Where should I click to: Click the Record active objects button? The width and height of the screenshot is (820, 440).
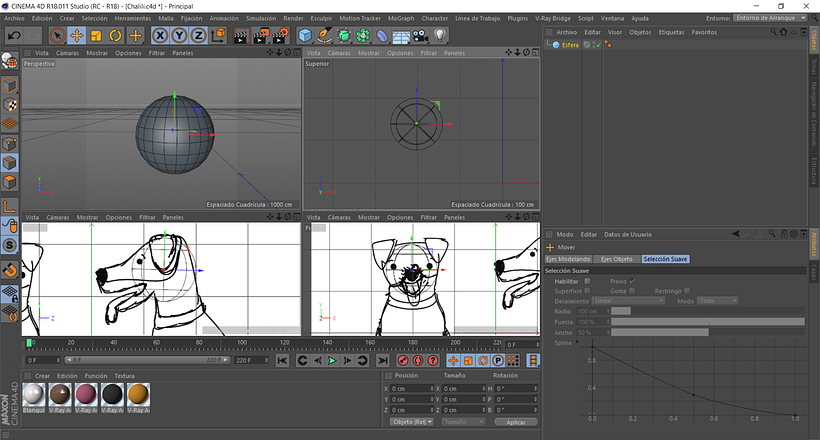(x=403, y=360)
